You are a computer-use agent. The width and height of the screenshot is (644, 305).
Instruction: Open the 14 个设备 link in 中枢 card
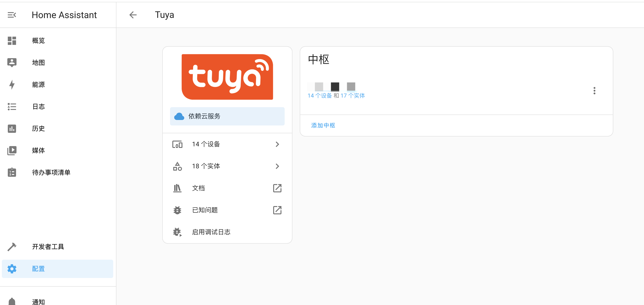point(319,96)
